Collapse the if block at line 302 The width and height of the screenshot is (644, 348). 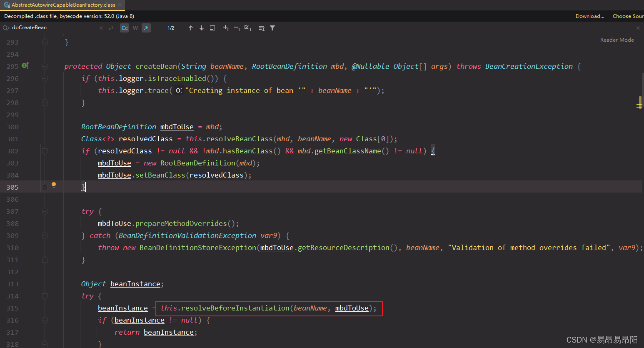pyautogui.click(x=45, y=151)
